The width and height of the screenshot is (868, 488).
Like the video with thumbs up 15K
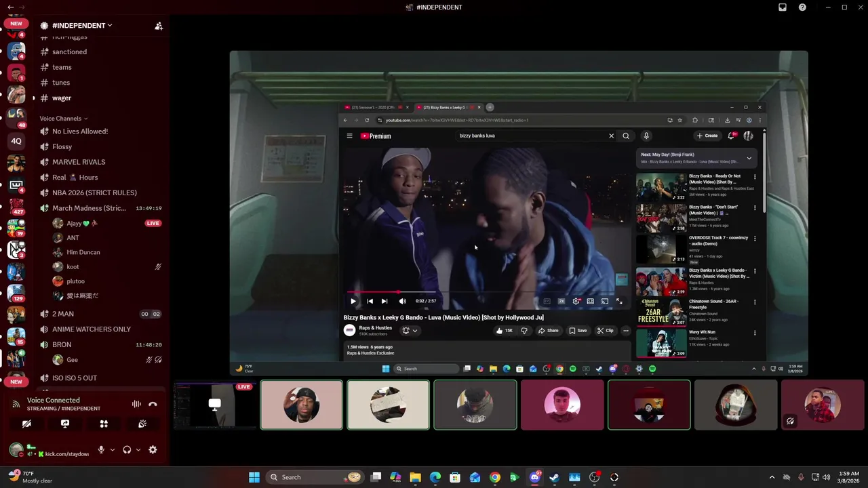[504, 331]
